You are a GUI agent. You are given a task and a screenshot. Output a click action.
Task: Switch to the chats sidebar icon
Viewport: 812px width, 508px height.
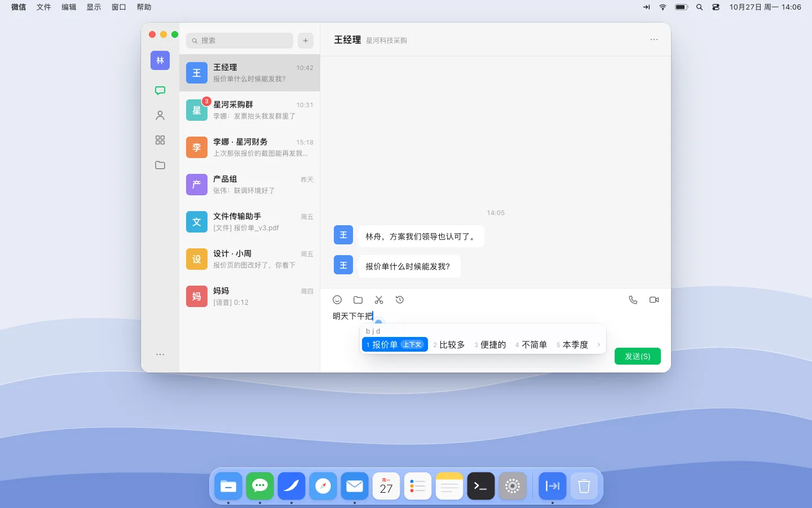point(160,90)
